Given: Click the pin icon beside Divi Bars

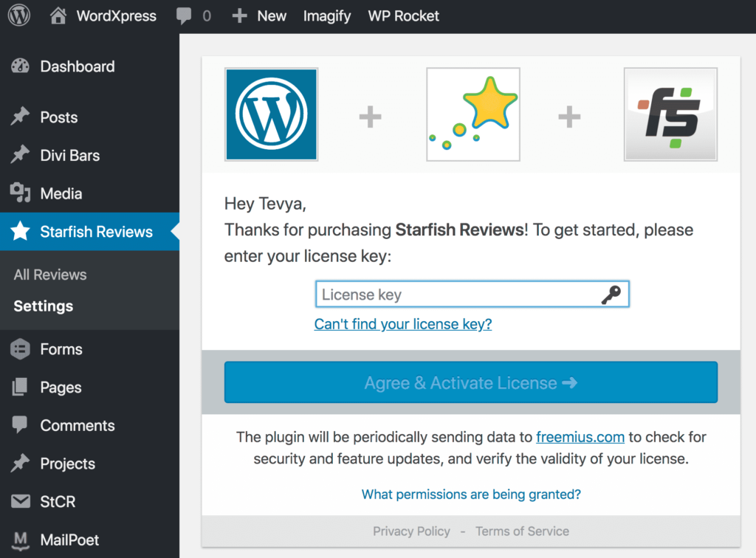Looking at the screenshot, I should click(x=20, y=155).
